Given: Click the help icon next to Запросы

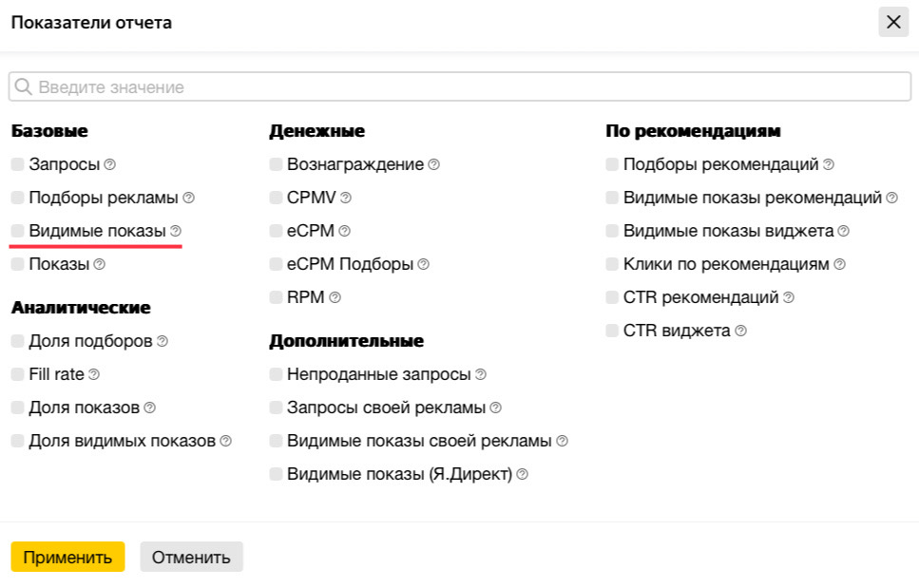Looking at the screenshot, I should (110, 164).
